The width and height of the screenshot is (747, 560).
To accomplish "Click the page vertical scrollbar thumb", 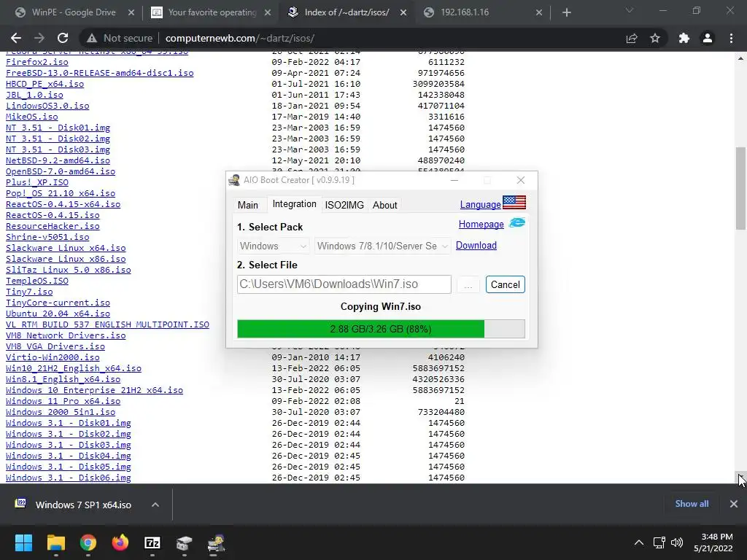I will click(x=740, y=188).
